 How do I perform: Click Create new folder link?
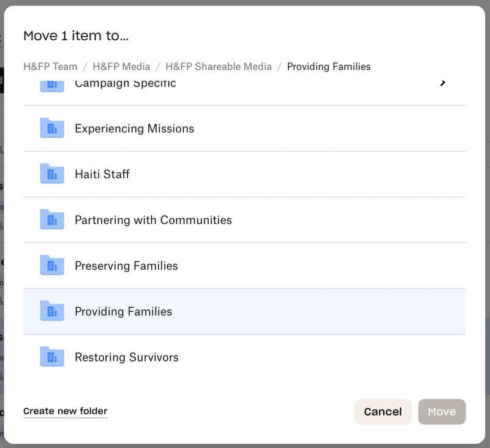65,411
